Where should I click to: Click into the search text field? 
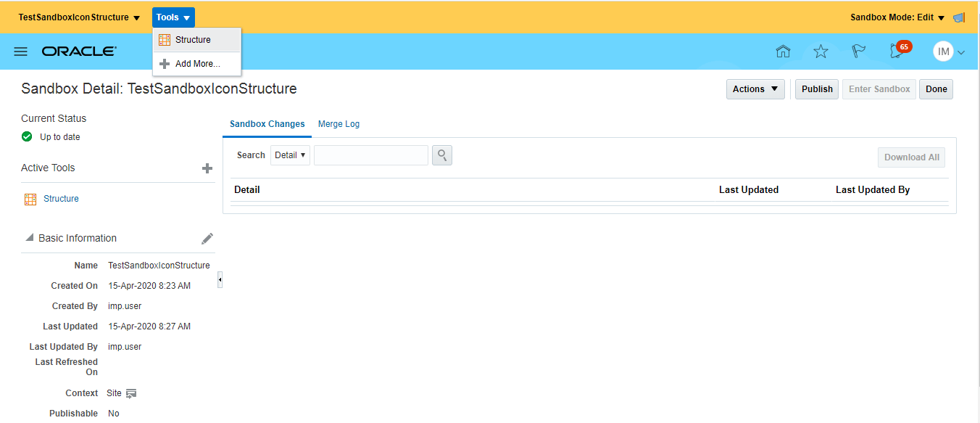point(370,155)
